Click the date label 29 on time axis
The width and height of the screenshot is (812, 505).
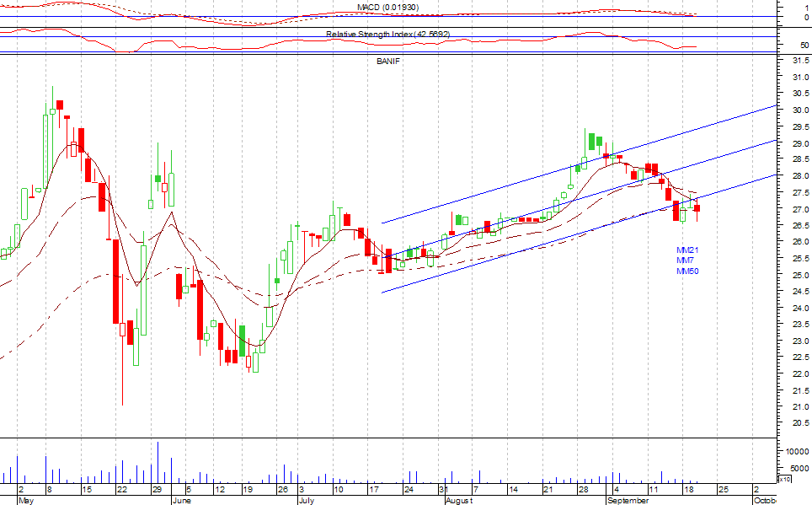[157, 490]
